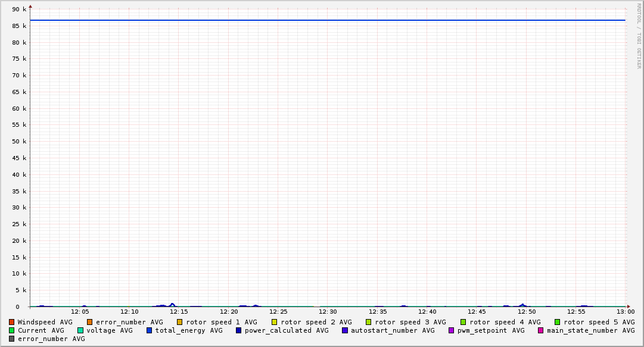The width and height of the screenshot is (644, 347).
Task: Select the purple pwm_setpoint AVG swatch
Action: 452,330
